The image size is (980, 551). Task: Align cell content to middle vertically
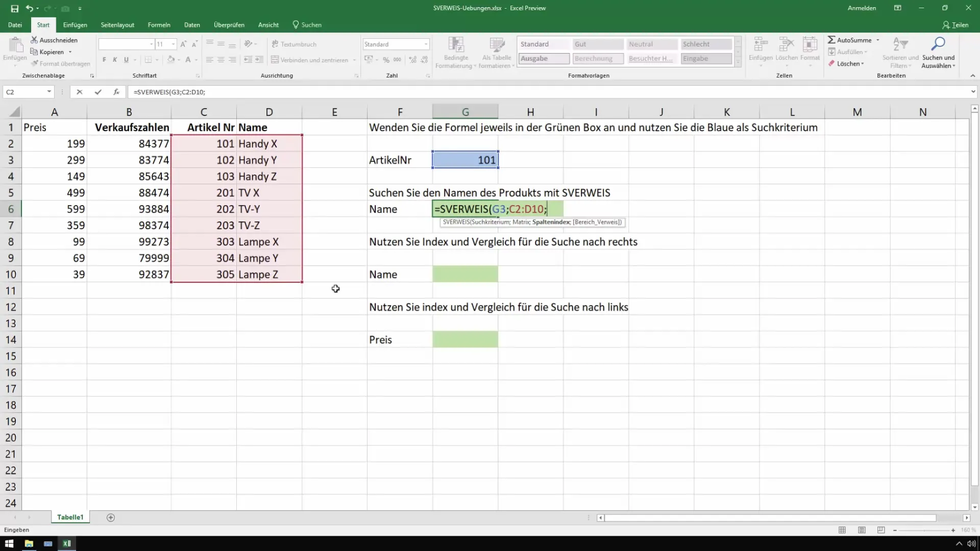pos(220,44)
